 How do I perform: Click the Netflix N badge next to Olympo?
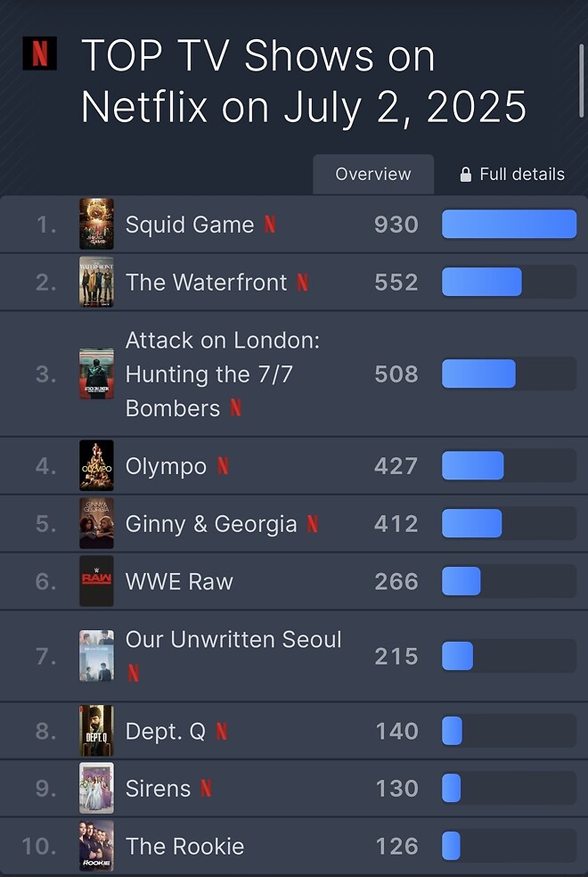pos(223,466)
